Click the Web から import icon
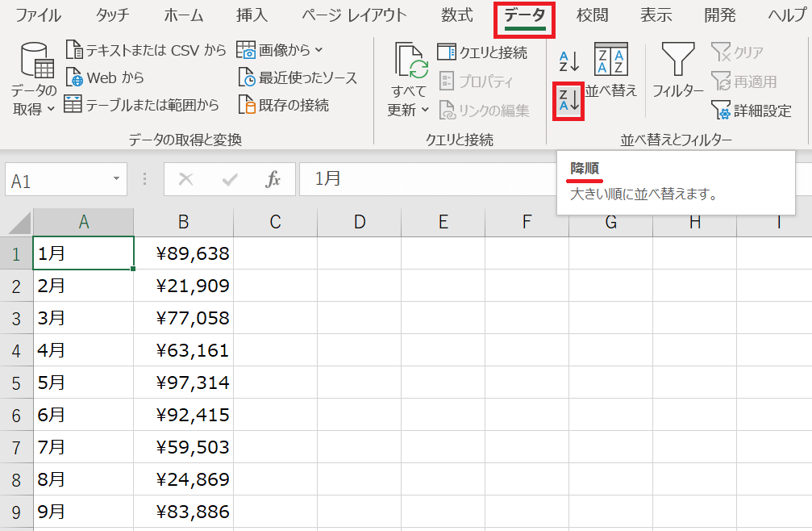 pos(74,78)
